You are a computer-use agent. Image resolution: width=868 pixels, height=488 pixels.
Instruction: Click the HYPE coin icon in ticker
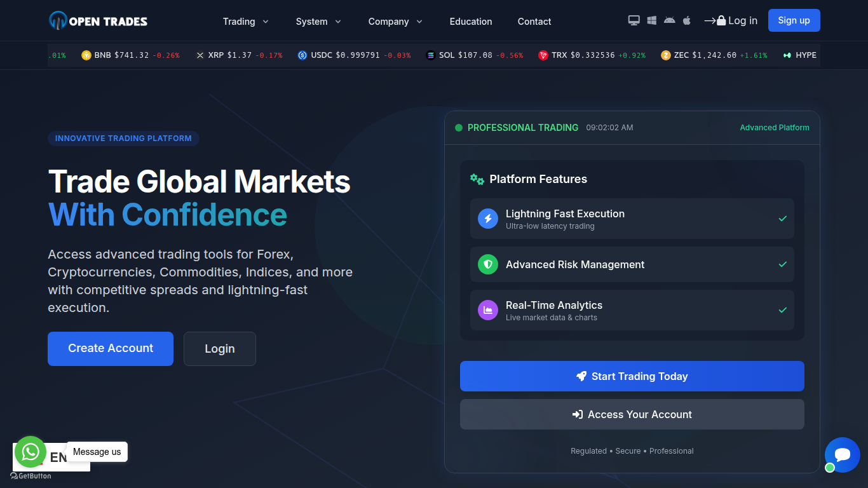tap(788, 55)
